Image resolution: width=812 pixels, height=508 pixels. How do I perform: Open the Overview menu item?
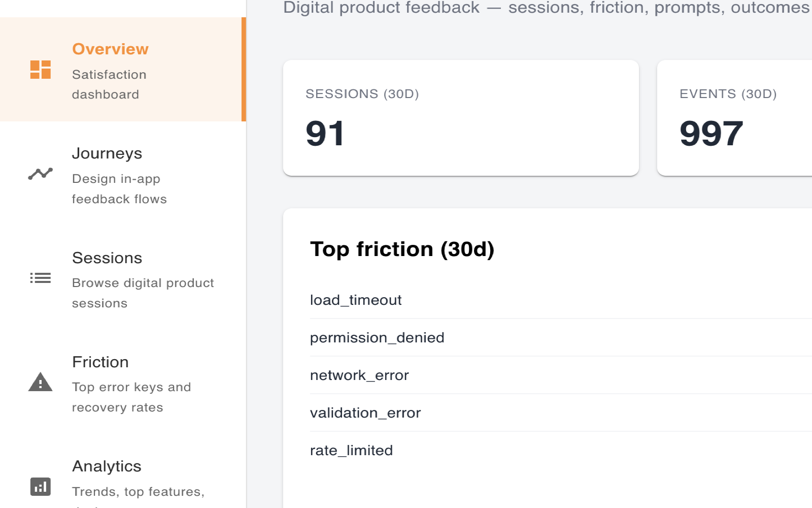point(122,70)
